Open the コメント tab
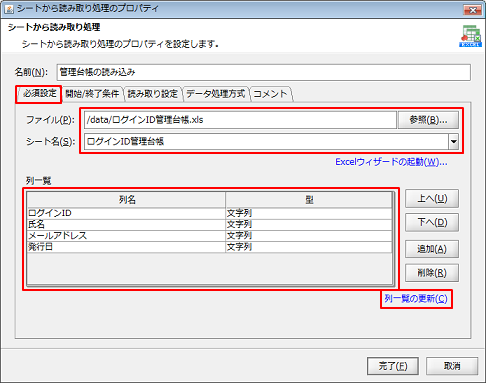This screenshot has height=383, width=486. click(x=270, y=94)
